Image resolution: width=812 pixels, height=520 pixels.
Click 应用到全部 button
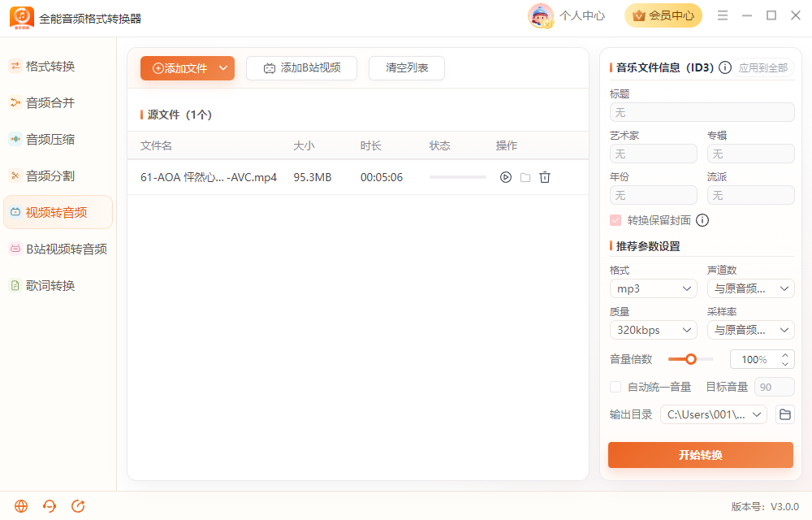(x=762, y=68)
